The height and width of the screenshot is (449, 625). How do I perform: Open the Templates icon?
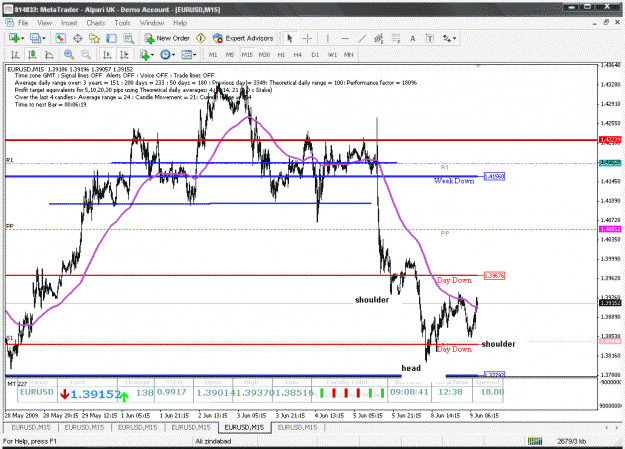point(186,55)
